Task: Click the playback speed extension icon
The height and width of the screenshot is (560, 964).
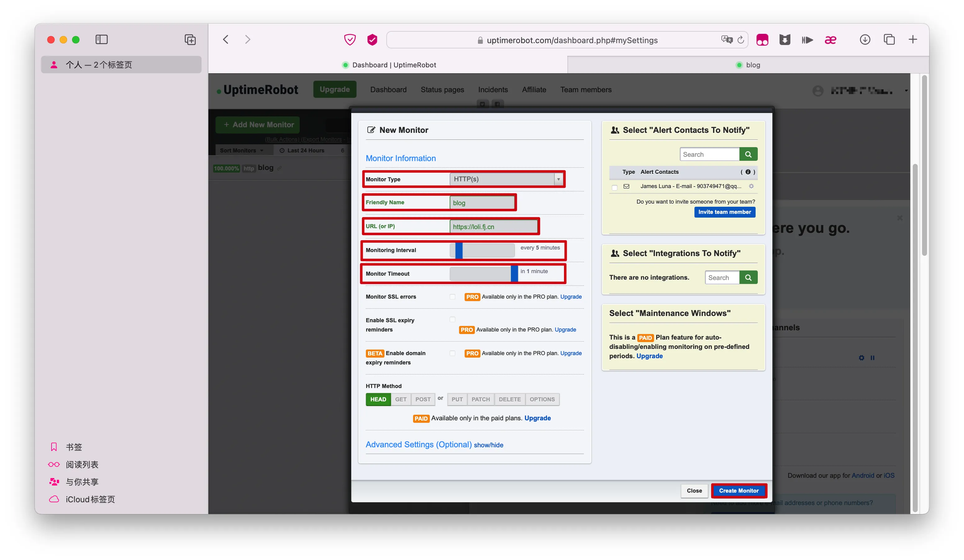Action: click(x=807, y=40)
